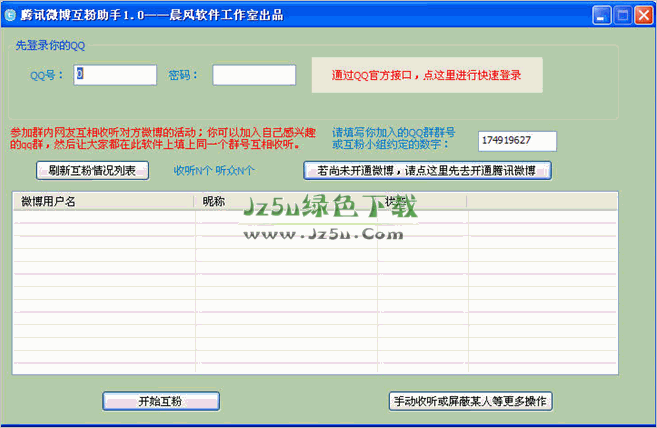This screenshot has width=657, height=428.
Task: Click the app icon in the title bar
Action: [10, 15]
